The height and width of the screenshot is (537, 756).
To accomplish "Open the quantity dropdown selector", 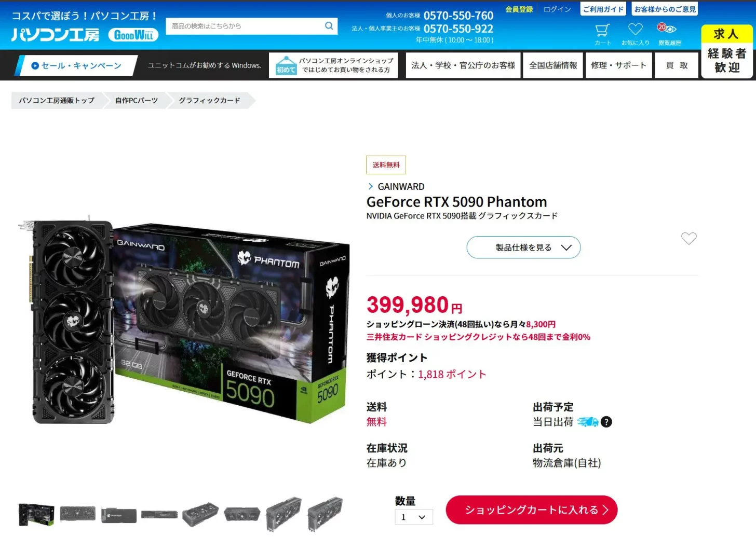I will 414,517.
